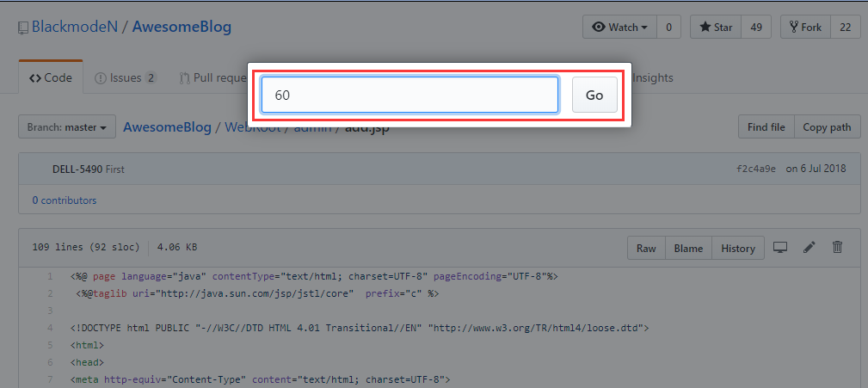Click the <html> code line
The height and width of the screenshot is (388, 868).
pyautogui.click(x=87, y=345)
